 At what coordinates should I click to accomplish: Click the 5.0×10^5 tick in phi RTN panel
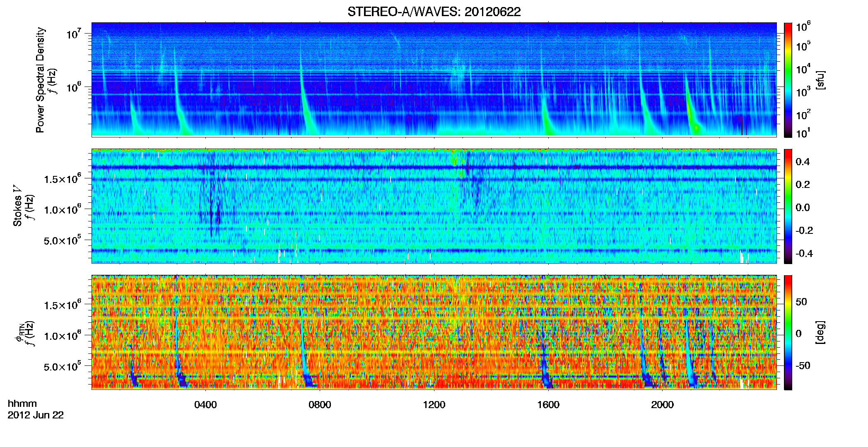63,366
